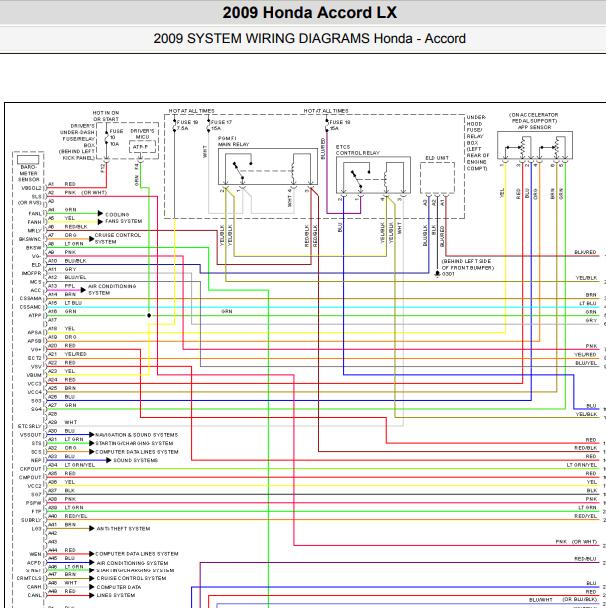Select the ETCS CONTROL RELAY label
The width and height of the screenshot is (606, 608).
point(357,150)
